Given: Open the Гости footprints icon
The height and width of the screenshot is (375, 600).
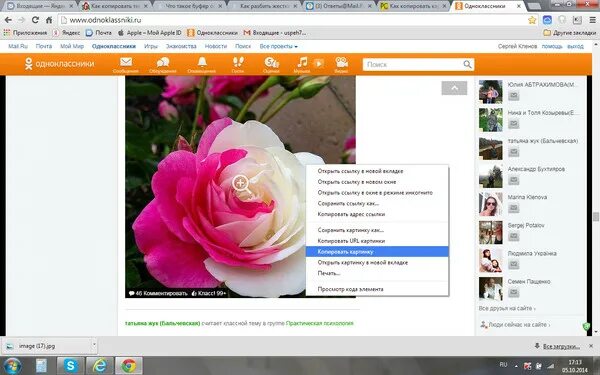Looking at the screenshot, I should coord(238,64).
